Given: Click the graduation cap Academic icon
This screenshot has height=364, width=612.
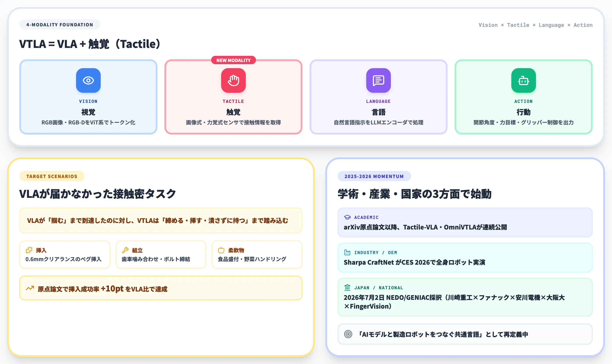Looking at the screenshot, I should pyautogui.click(x=347, y=217).
